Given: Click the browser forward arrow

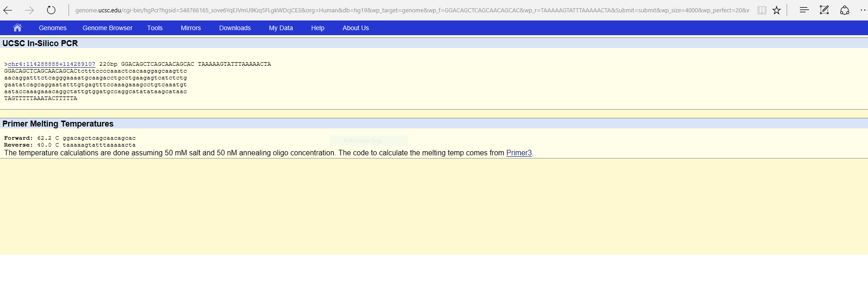Looking at the screenshot, I should pyautogui.click(x=29, y=10).
